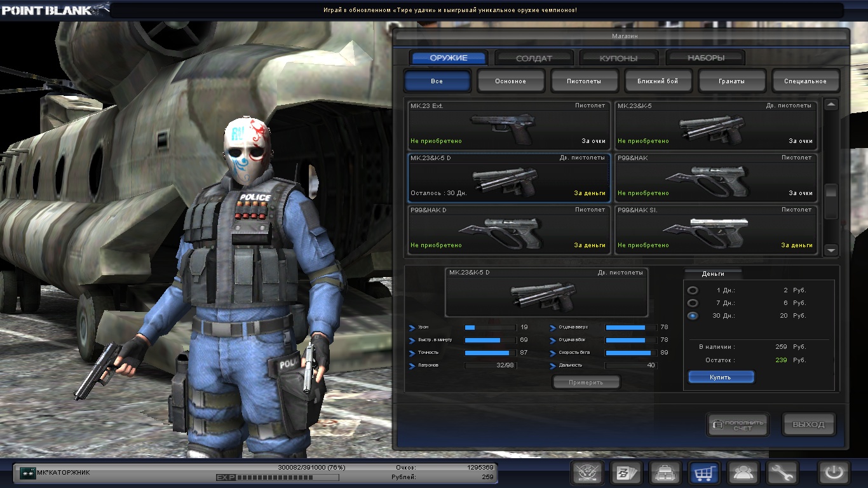Click the Выстр. в минуту stat bar
868x488 pixels.
(490, 340)
